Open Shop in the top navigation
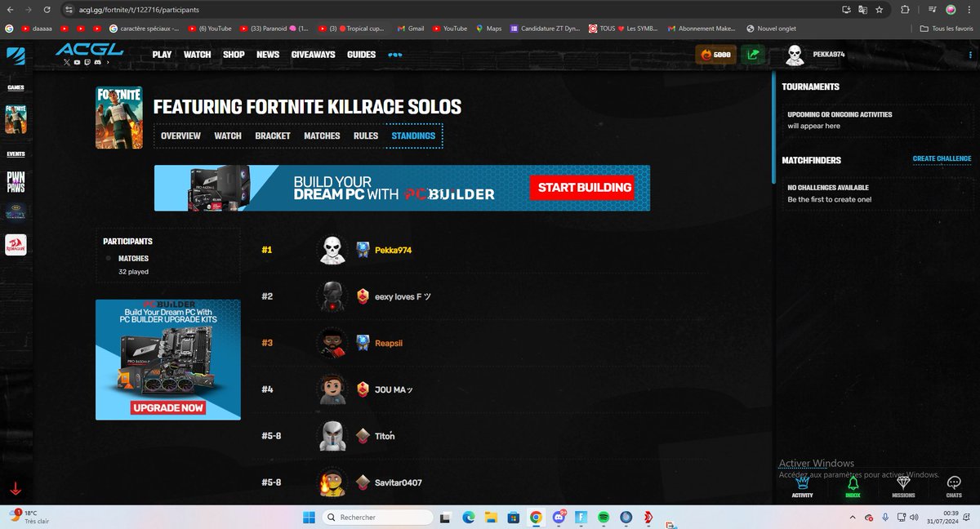This screenshot has height=529, width=980. pos(234,55)
